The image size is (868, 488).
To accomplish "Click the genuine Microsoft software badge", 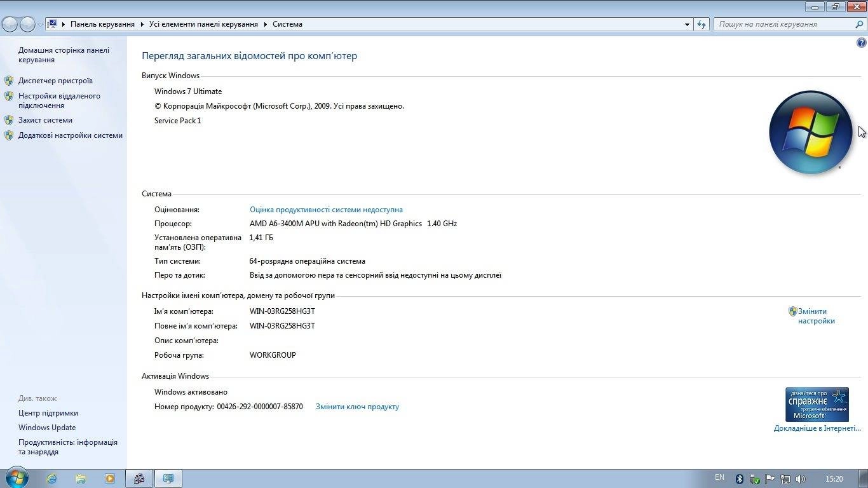I will (817, 405).
